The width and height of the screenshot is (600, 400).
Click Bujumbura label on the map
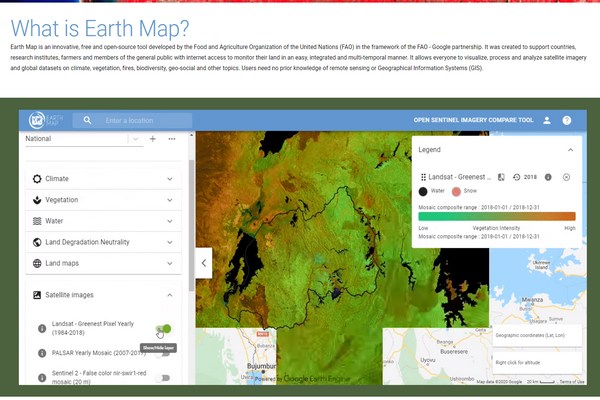(x=261, y=366)
